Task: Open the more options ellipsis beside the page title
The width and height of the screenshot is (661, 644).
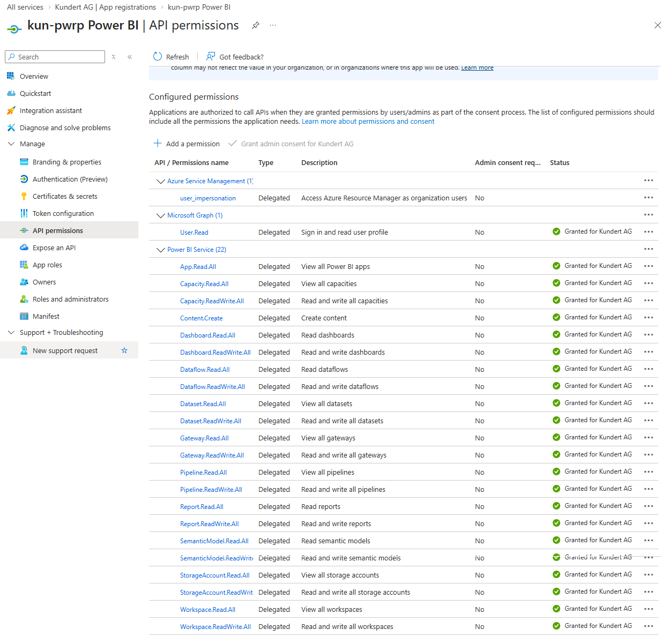Action: coord(273,25)
